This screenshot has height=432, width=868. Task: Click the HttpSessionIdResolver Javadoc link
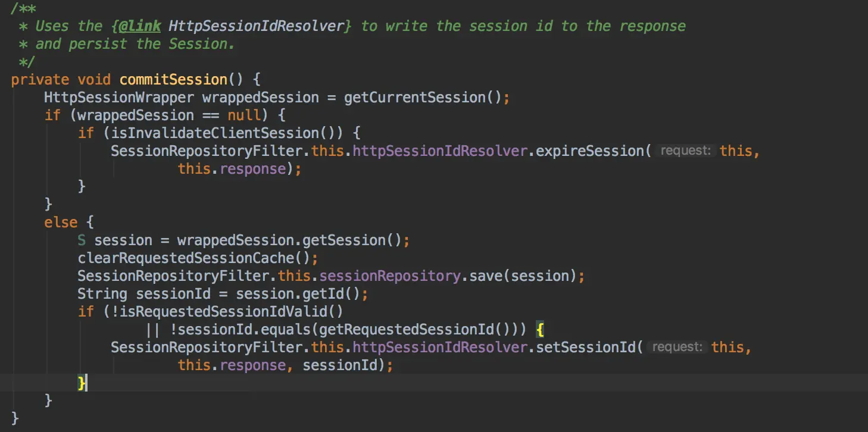click(x=256, y=26)
